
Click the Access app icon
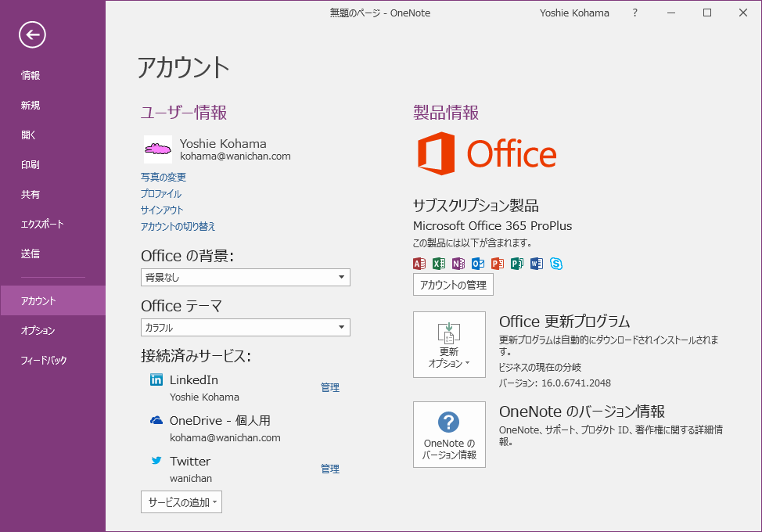(x=419, y=264)
